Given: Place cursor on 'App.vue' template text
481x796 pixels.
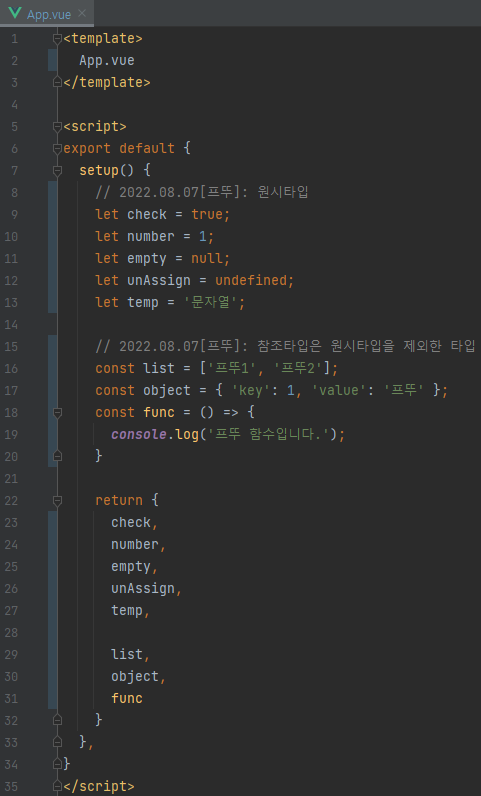Looking at the screenshot, I should pos(107,60).
